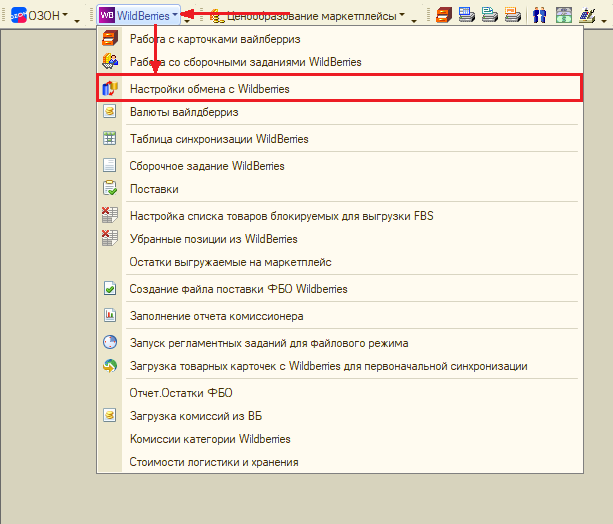Screen dimensions: 613x524
Task: Click the chart icon for Заполнение отчета комиссионера
Action: click(x=110, y=315)
